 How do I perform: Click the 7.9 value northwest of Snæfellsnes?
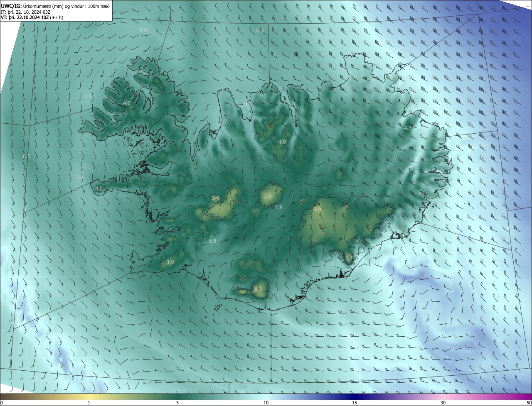[79, 177]
